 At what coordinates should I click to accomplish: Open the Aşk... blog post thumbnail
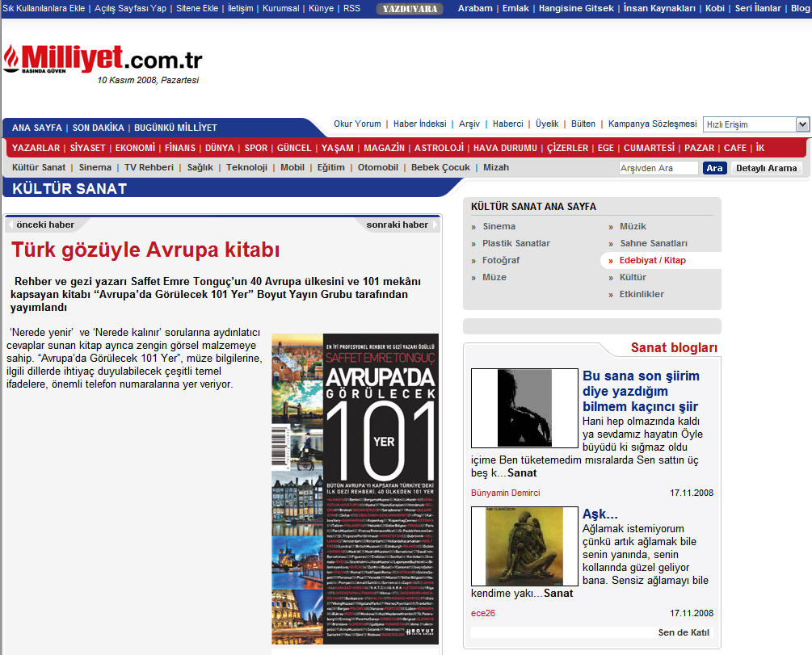tap(524, 546)
